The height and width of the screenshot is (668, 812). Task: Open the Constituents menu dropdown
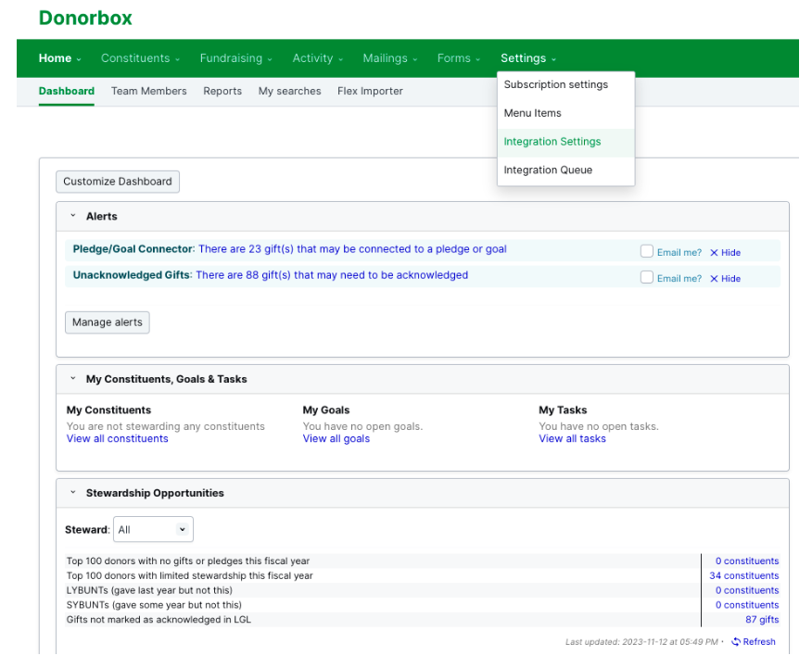point(140,58)
